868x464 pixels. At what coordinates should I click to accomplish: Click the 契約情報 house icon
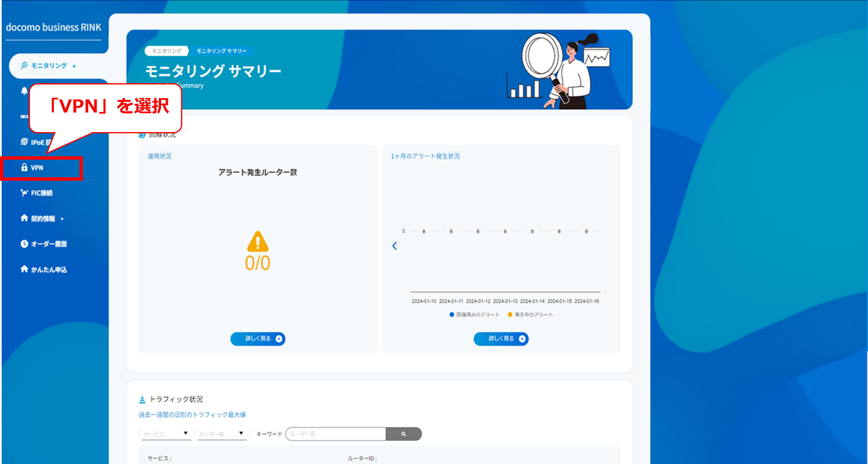pos(24,218)
